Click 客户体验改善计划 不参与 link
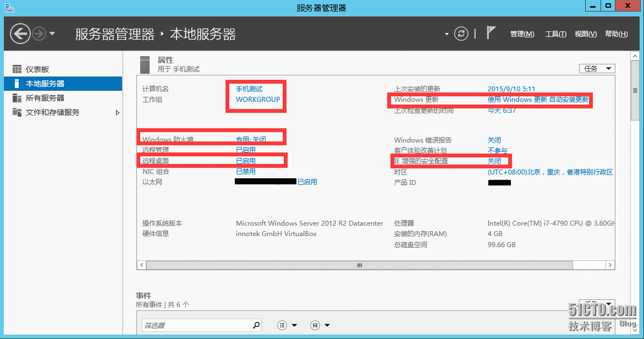644x339 pixels. pyautogui.click(x=497, y=151)
